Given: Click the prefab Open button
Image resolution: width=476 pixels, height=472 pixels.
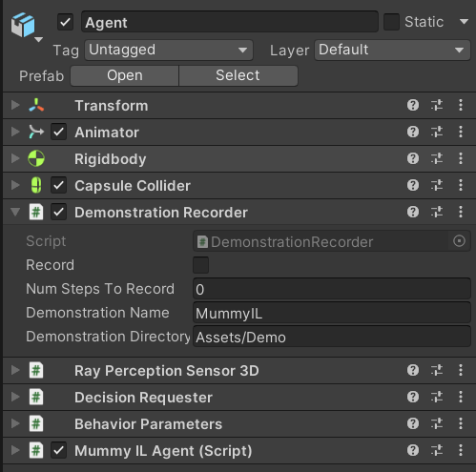Looking at the screenshot, I should (125, 76).
